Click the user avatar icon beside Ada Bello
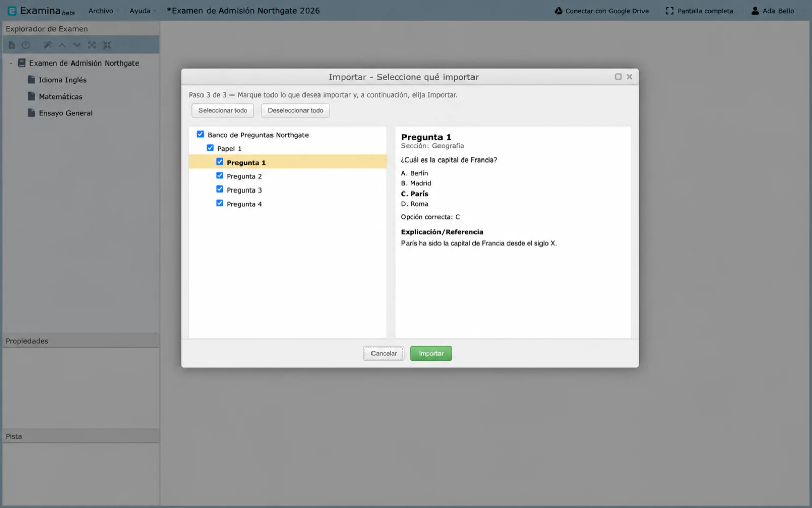The width and height of the screenshot is (812, 508). [x=755, y=11]
